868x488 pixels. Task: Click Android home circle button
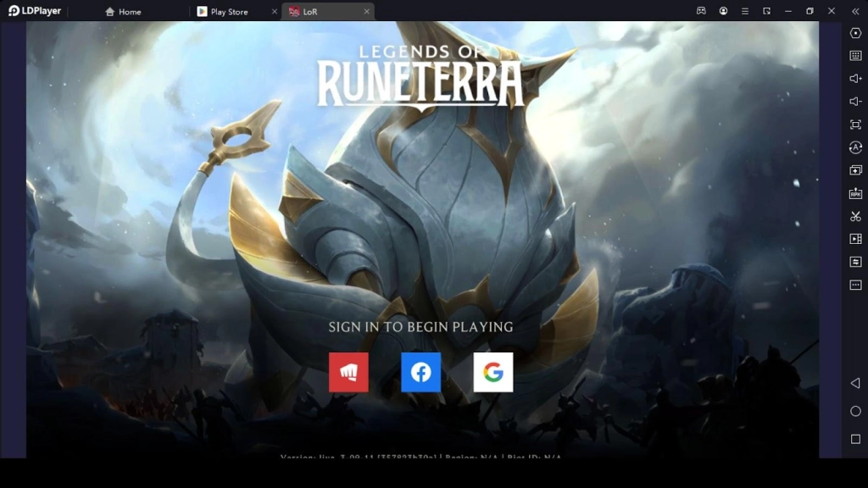tap(855, 411)
